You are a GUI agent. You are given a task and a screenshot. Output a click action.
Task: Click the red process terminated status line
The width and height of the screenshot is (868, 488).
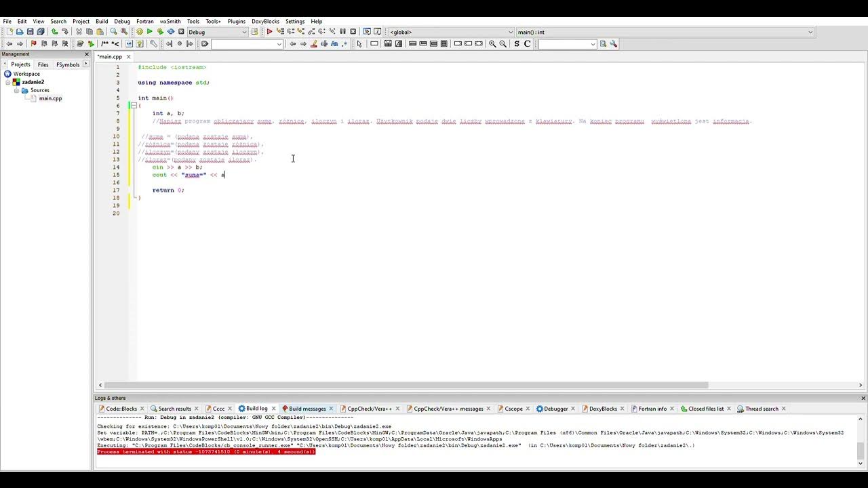click(206, 451)
